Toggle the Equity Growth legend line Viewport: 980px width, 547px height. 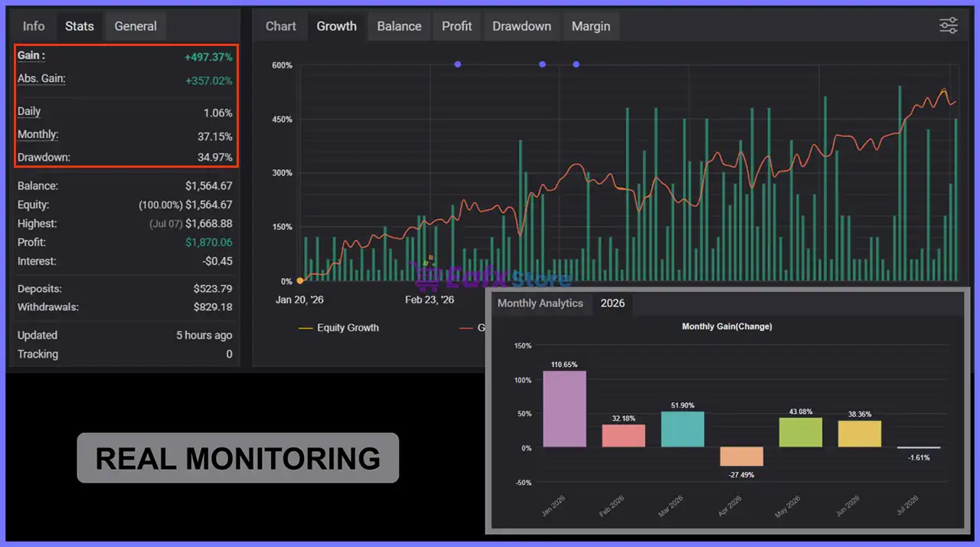(338, 328)
